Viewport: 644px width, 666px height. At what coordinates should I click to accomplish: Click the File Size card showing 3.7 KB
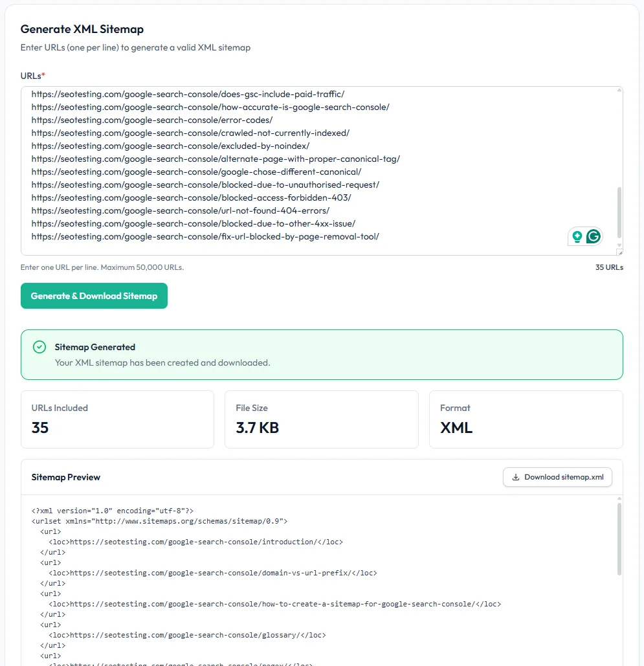click(321, 419)
